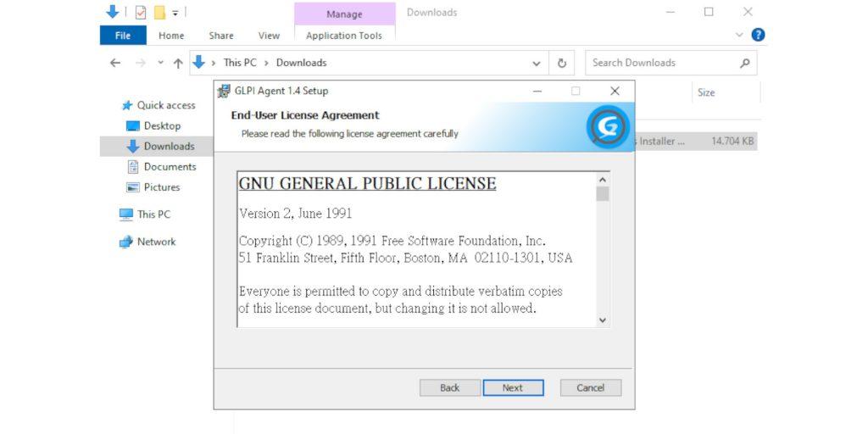Switch to the View ribbon tab
The image size is (868, 434).
[269, 36]
